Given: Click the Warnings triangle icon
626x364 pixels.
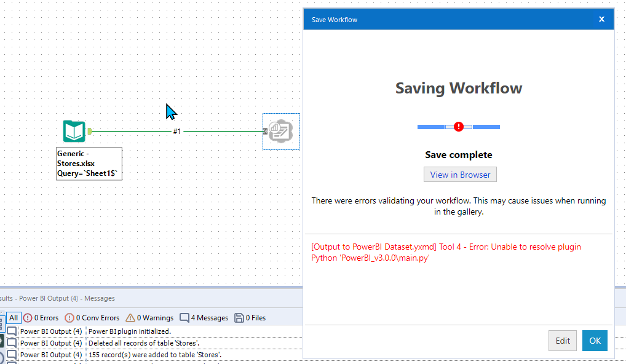Looking at the screenshot, I should (x=132, y=318).
